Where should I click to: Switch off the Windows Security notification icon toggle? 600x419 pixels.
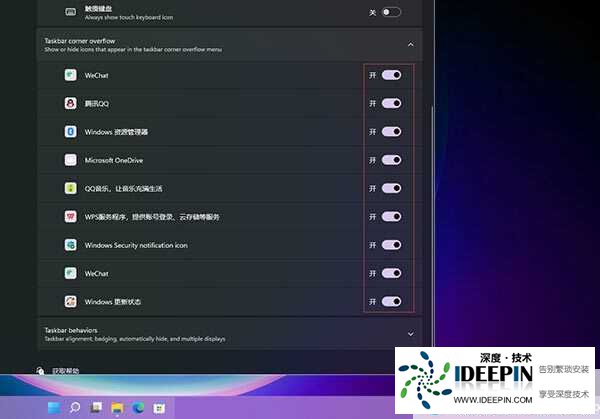(391, 245)
